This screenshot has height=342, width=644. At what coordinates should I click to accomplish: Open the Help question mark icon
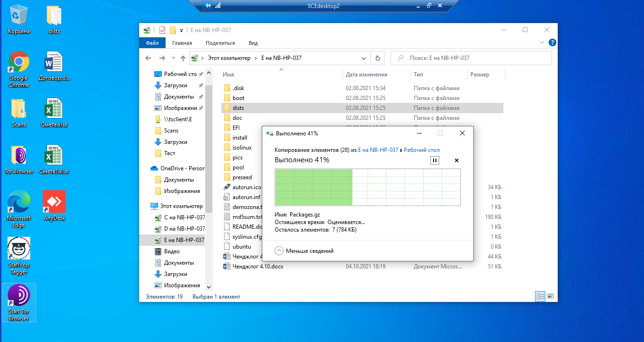click(x=552, y=43)
